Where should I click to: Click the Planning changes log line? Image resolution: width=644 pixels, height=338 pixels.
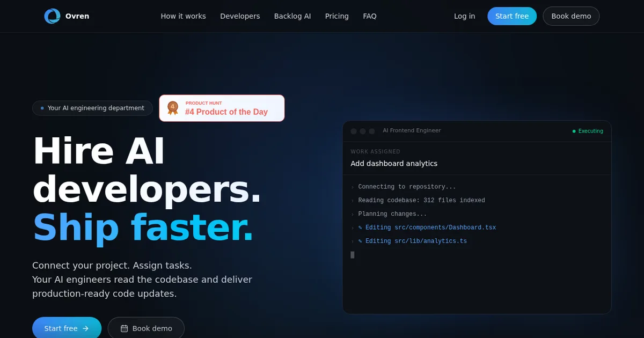[392, 214]
